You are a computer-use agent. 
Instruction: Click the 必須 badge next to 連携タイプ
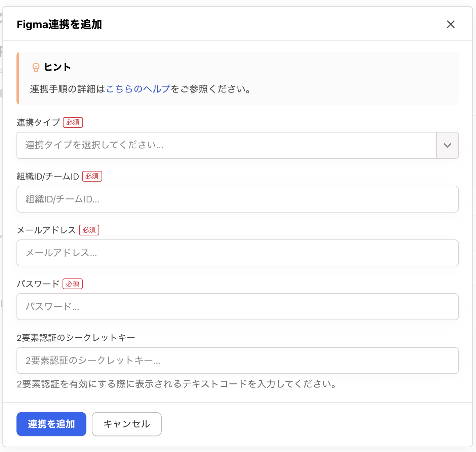click(73, 122)
